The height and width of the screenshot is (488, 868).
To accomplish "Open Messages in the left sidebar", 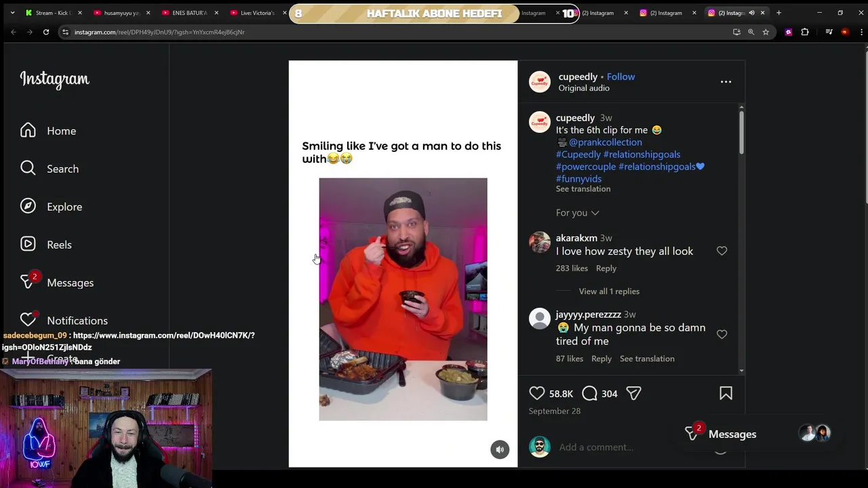I will (57, 283).
